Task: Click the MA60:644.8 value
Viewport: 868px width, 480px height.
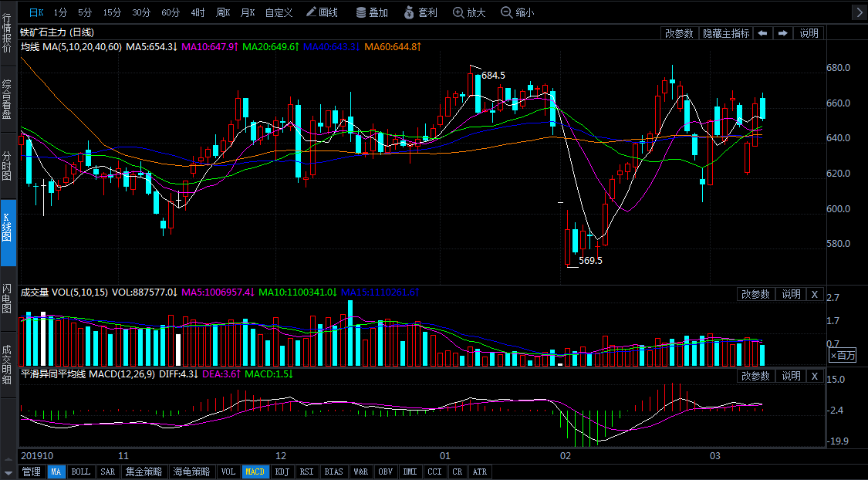Action: coord(393,47)
